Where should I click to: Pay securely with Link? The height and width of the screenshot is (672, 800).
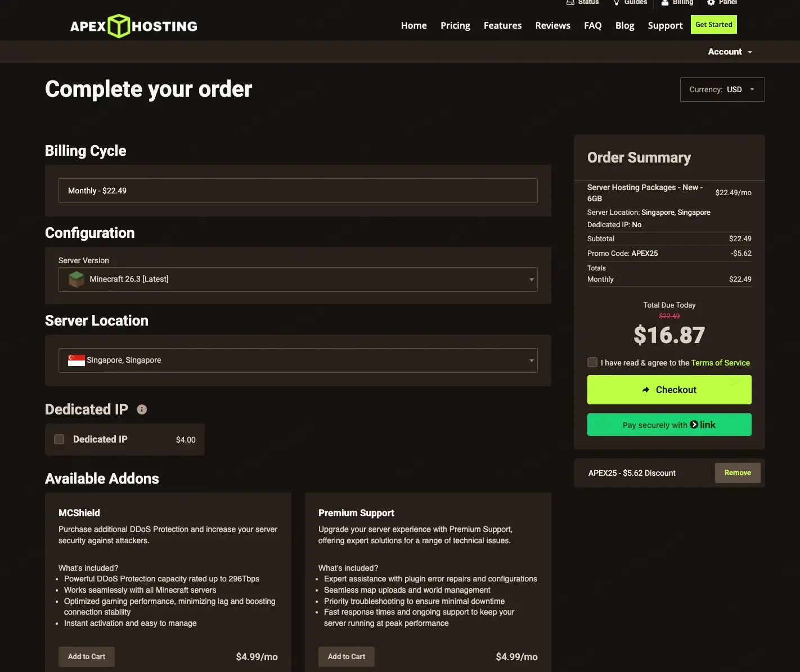(669, 425)
